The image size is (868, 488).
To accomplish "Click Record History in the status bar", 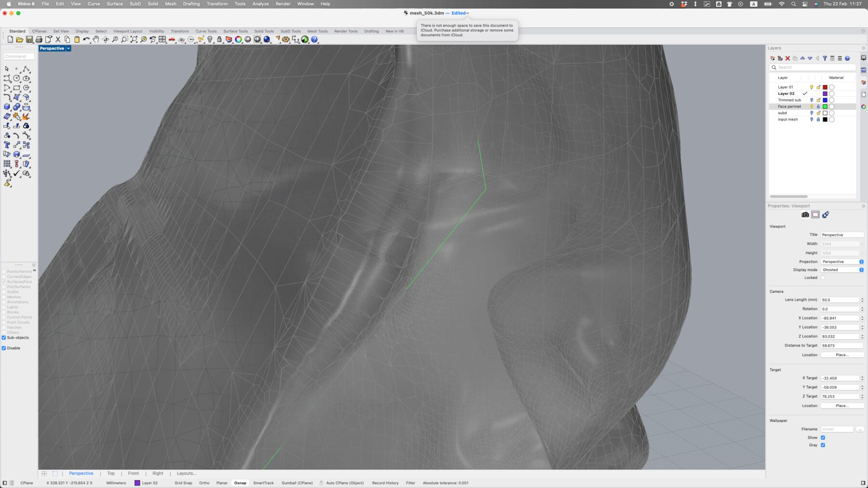I will click(x=385, y=483).
